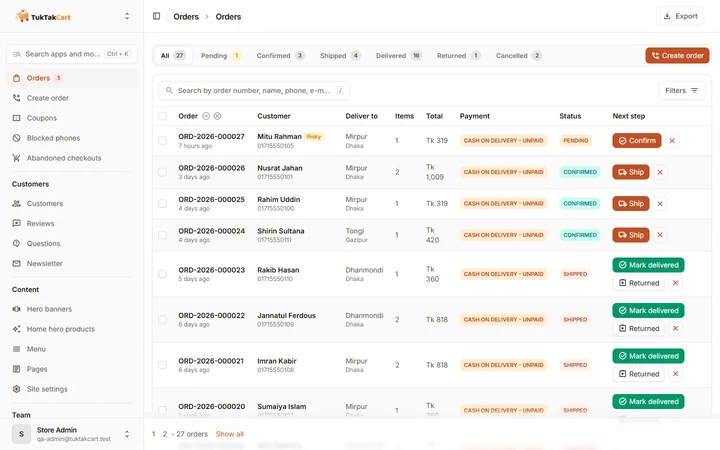The width and height of the screenshot is (720, 450).
Task: Focus the order search field
Action: [254, 90]
